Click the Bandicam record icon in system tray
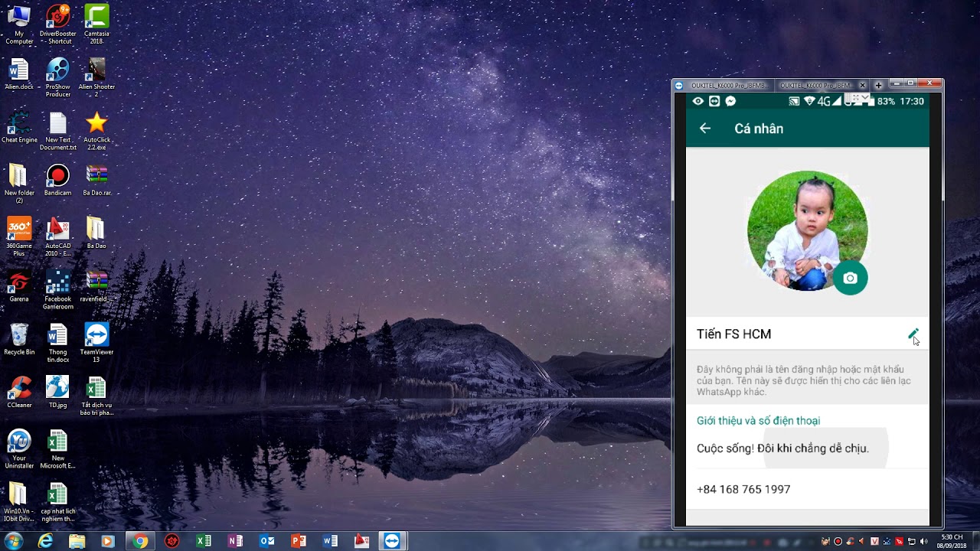This screenshot has width=980, height=551. (838, 542)
